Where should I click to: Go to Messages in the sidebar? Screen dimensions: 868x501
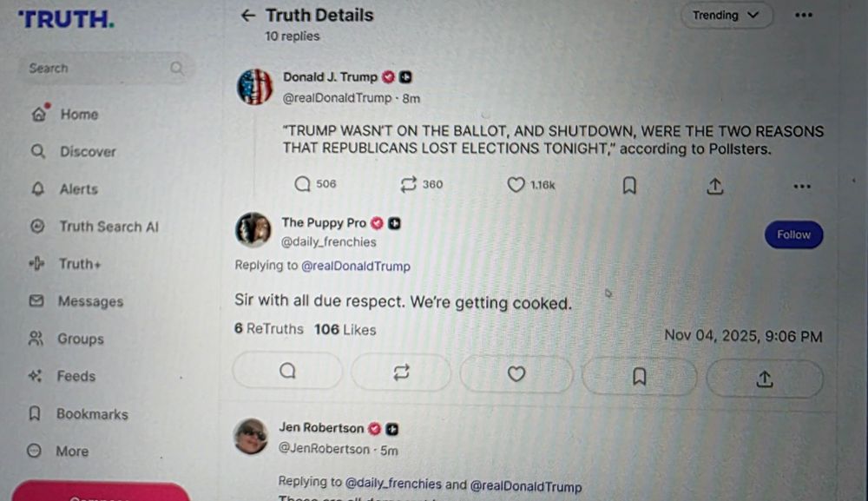point(89,301)
